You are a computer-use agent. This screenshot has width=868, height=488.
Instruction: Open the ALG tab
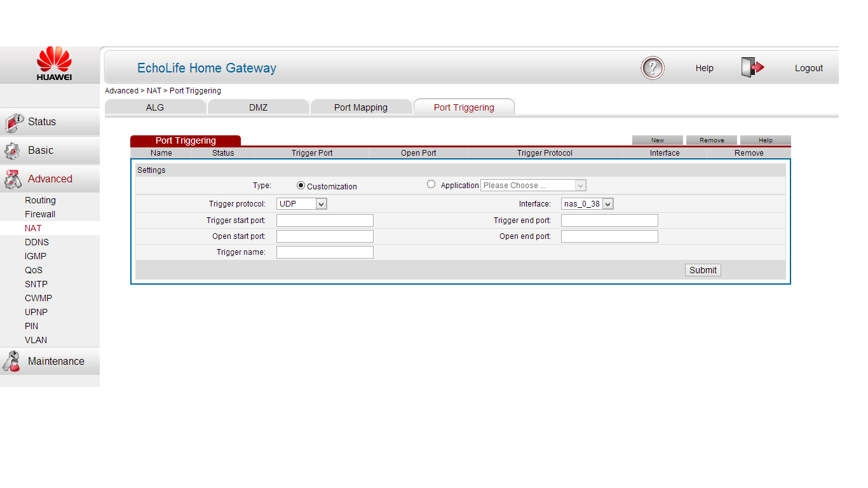(155, 107)
